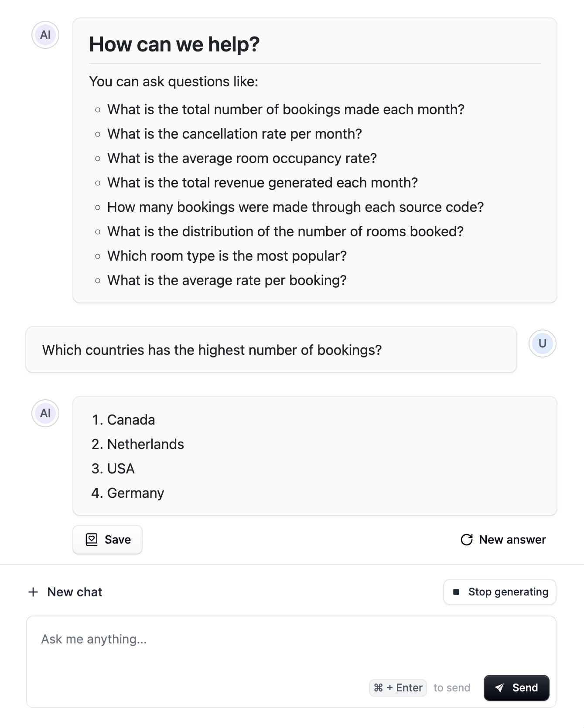Click the New answer refresh icon

(467, 540)
